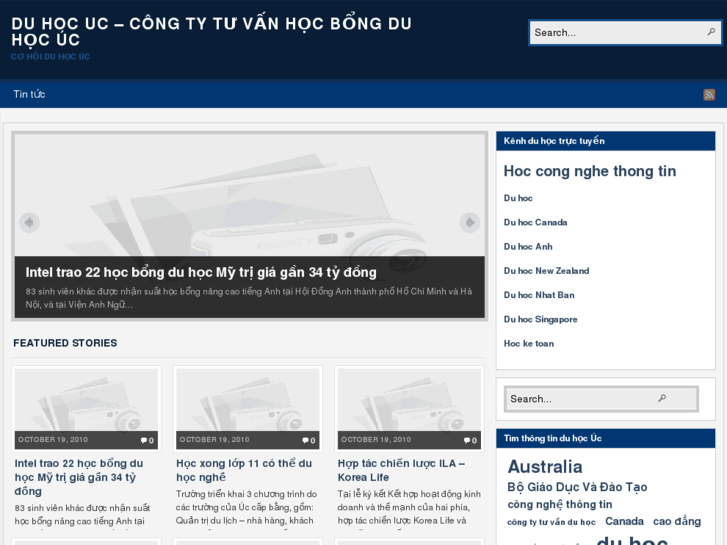The image size is (727, 545).
Task: Focus the header Search field
Action: (625, 32)
